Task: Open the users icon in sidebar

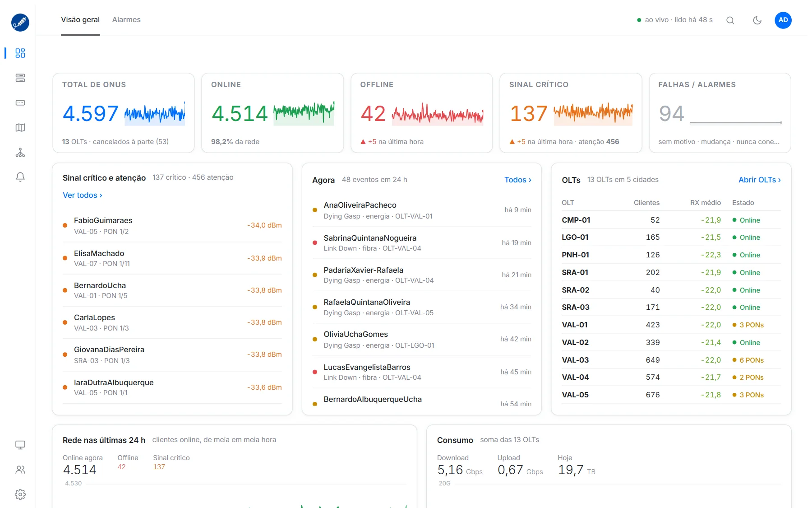Action: 20,470
